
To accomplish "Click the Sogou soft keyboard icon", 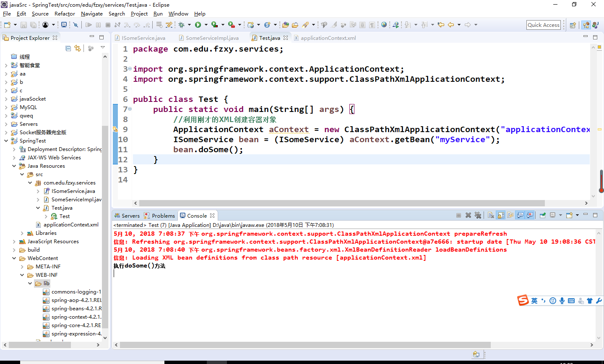I will (571, 301).
